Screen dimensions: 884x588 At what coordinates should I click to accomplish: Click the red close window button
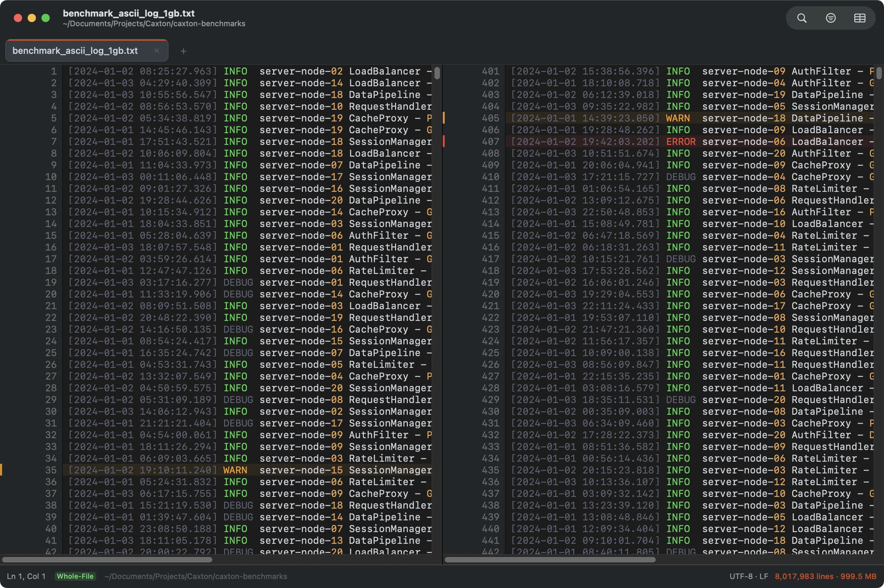click(x=18, y=18)
